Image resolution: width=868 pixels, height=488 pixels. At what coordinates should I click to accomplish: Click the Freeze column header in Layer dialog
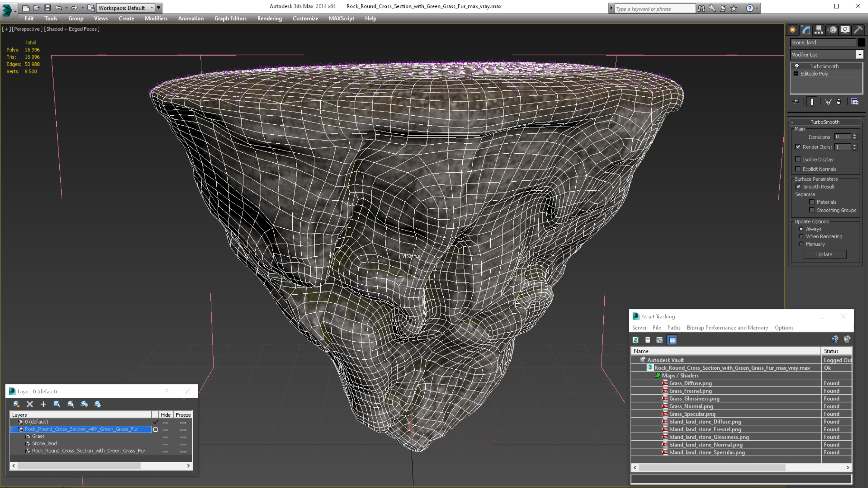[183, 415]
